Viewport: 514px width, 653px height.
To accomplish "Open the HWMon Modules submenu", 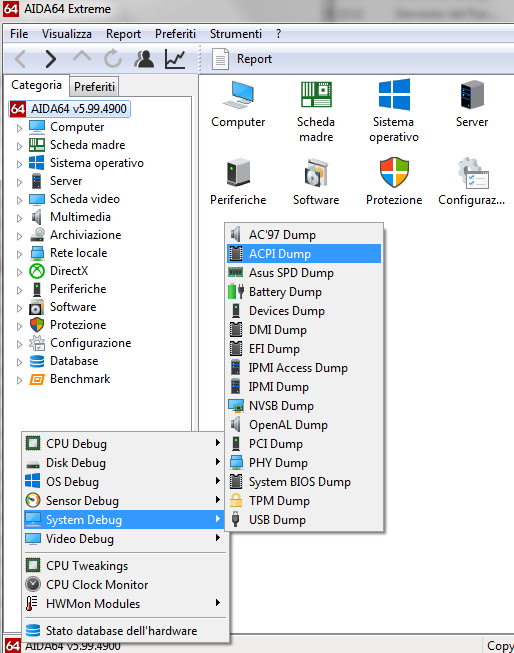I will 124,604.
